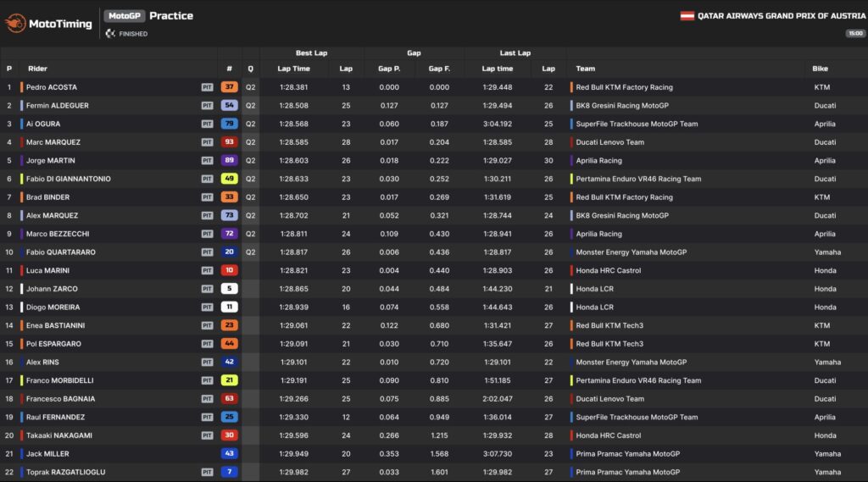Click Pol ESPARGARO's number 44 badge

tap(229, 343)
